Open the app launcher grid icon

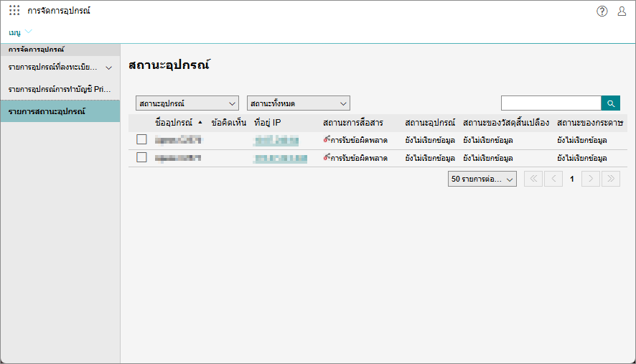point(14,11)
